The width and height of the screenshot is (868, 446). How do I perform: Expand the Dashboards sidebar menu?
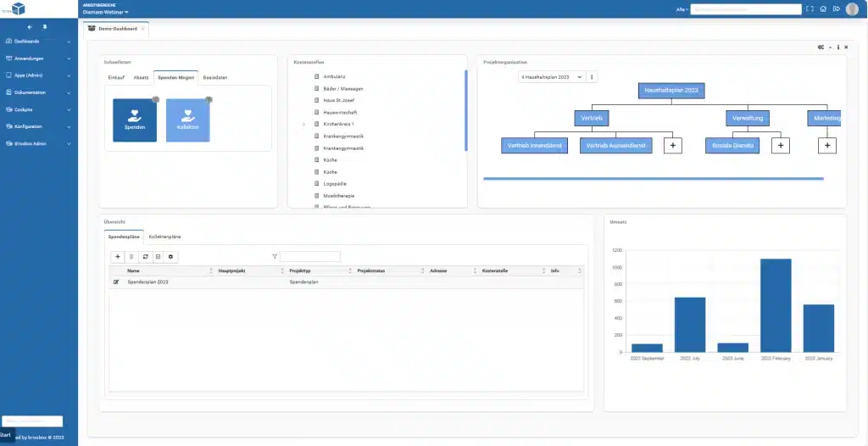coord(38,41)
